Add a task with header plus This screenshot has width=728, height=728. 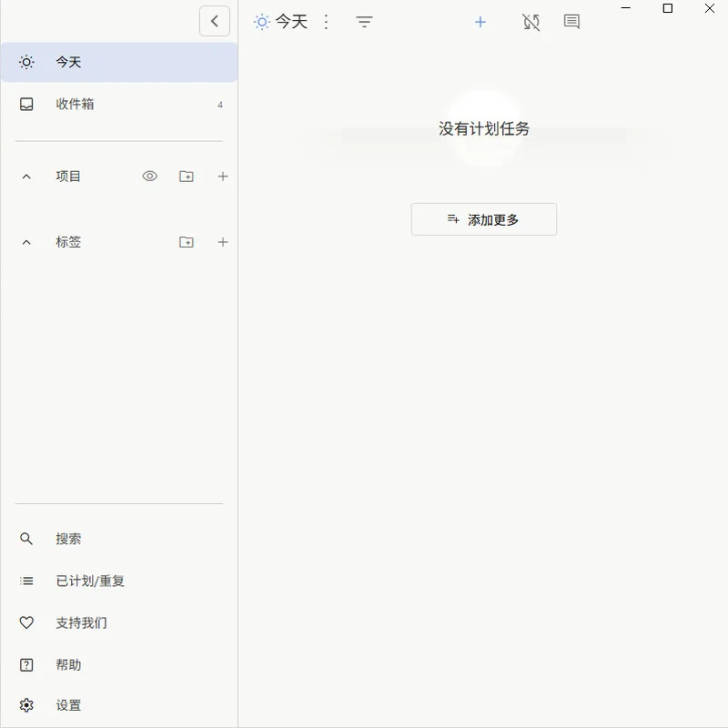click(x=480, y=22)
